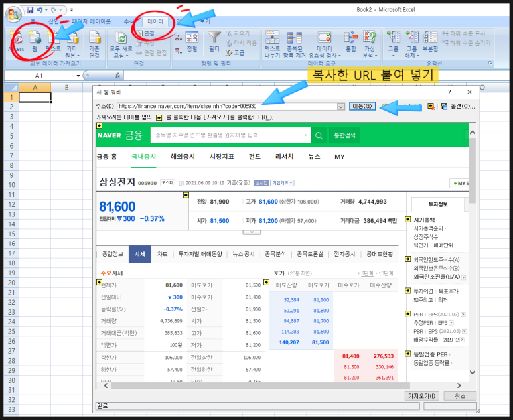513x420 pixels.
Task: Click the Save icon in quick access toolbar
Action: click(x=30, y=10)
